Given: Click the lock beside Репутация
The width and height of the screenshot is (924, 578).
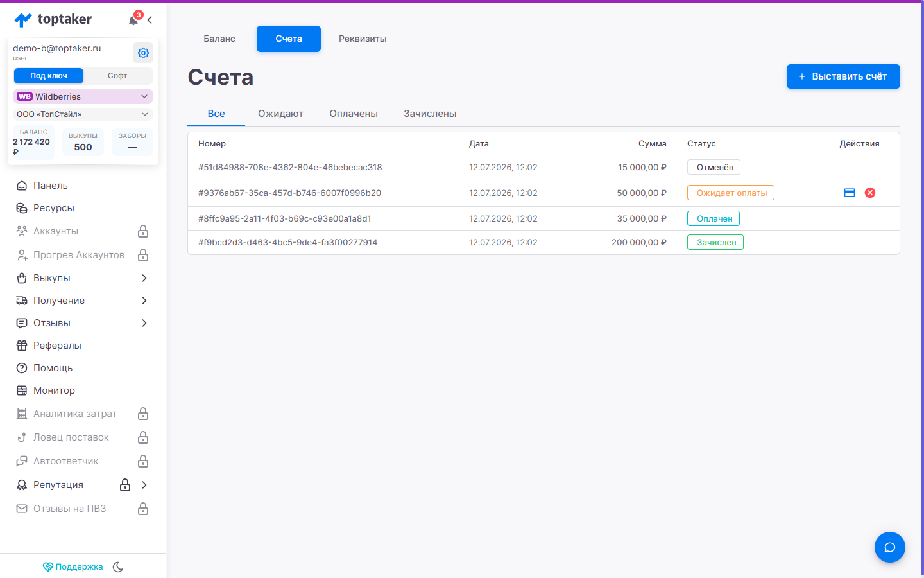Looking at the screenshot, I should click(x=125, y=485).
